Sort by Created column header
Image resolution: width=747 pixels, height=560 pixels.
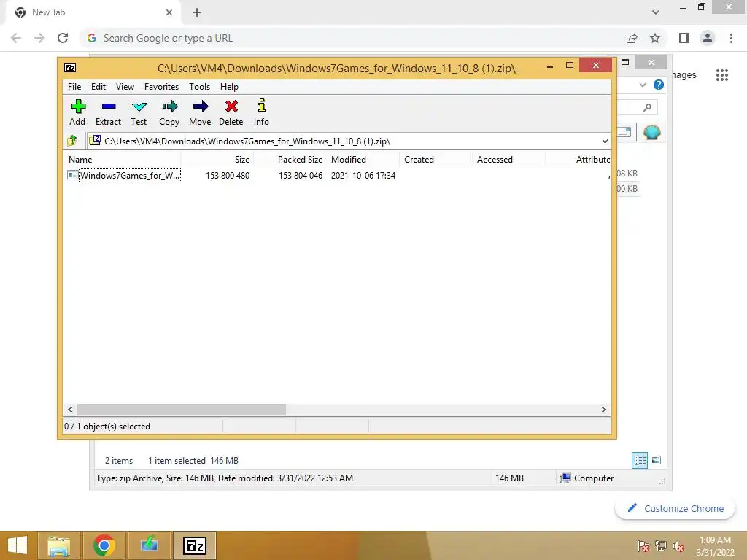click(x=436, y=160)
